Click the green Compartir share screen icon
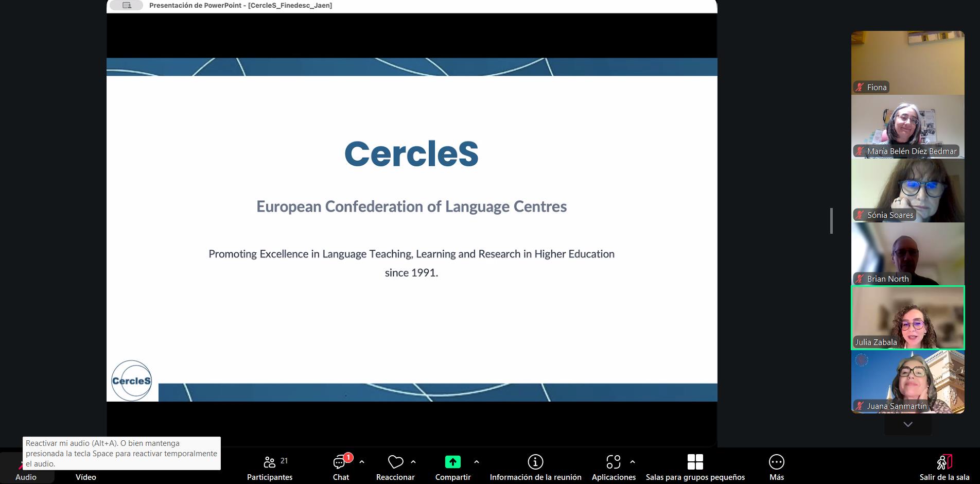This screenshot has width=980, height=484. (x=452, y=462)
